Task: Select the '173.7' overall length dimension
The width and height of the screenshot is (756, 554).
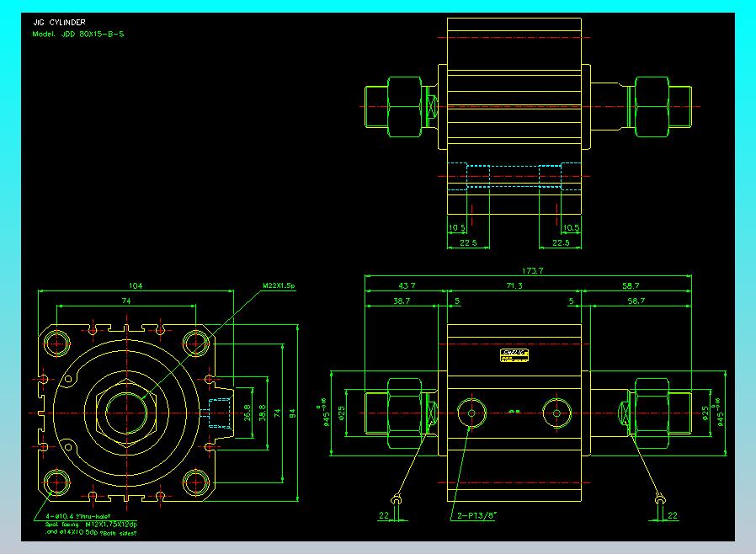Action: [533, 271]
